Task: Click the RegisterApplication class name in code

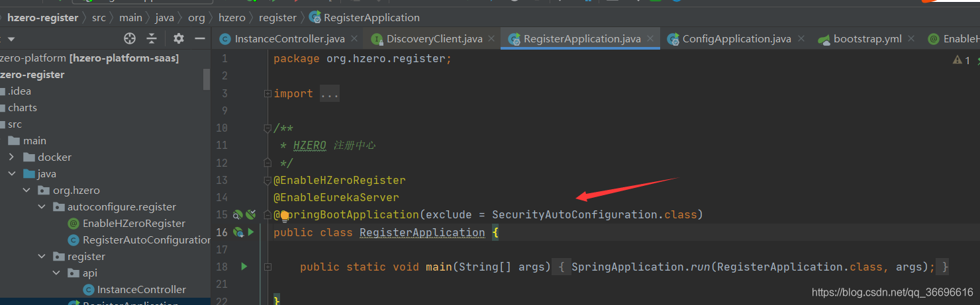Action: [x=422, y=232]
